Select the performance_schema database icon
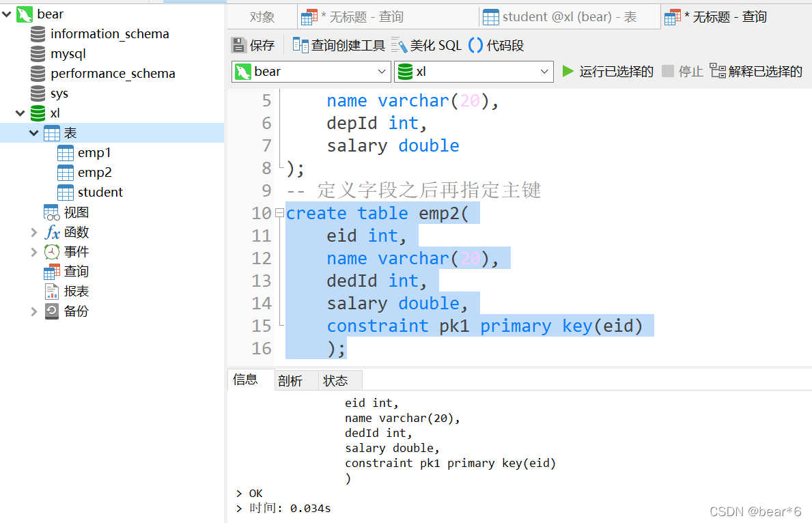 pyautogui.click(x=38, y=74)
